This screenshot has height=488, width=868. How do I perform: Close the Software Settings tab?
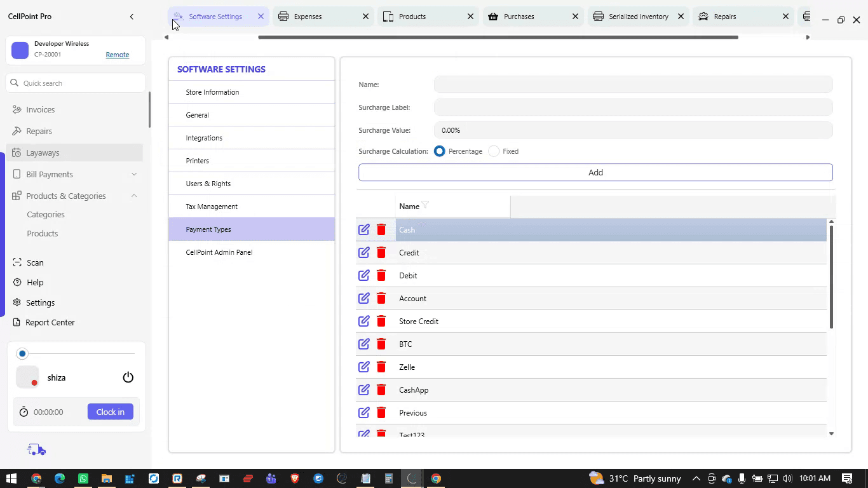pyautogui.click(x=261, y=17)
